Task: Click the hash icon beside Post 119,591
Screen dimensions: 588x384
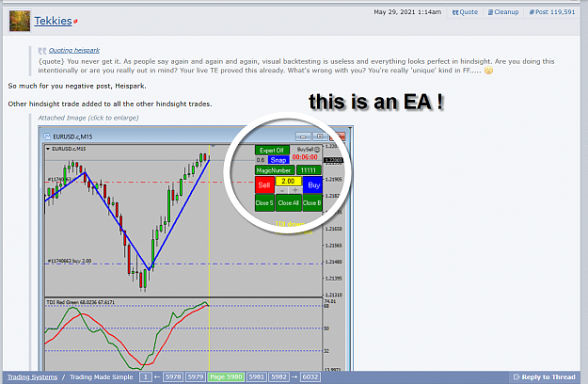Action: tap(532, 12)
